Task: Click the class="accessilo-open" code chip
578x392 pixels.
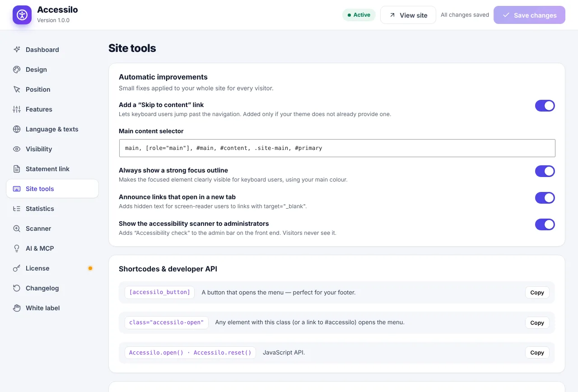Action: coord(167,322)
